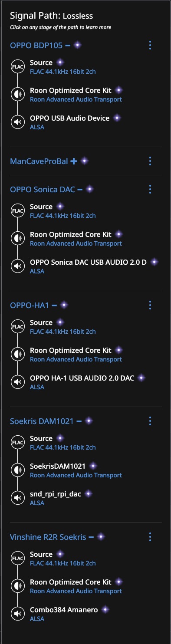Collapse the Vinshine R2R Soekris section
Screen dimensions: 171x644
pyautogui.click(x=91, y=537)
